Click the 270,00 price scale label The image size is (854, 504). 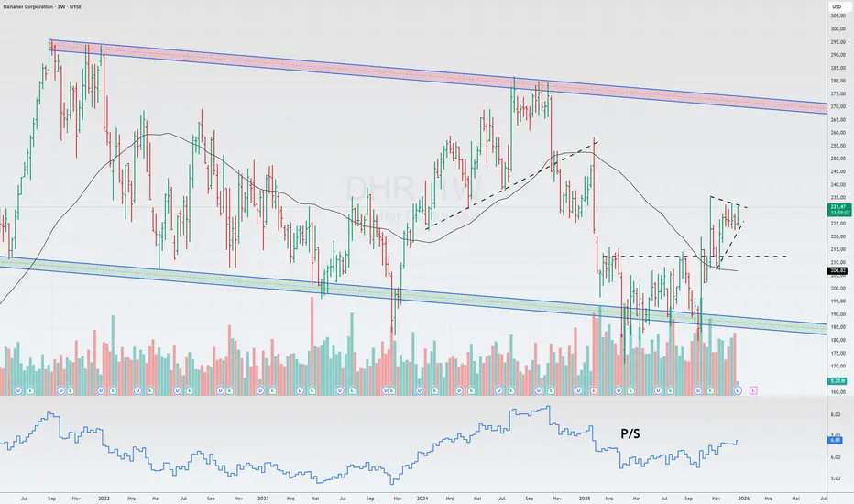[x=838, y=107]
